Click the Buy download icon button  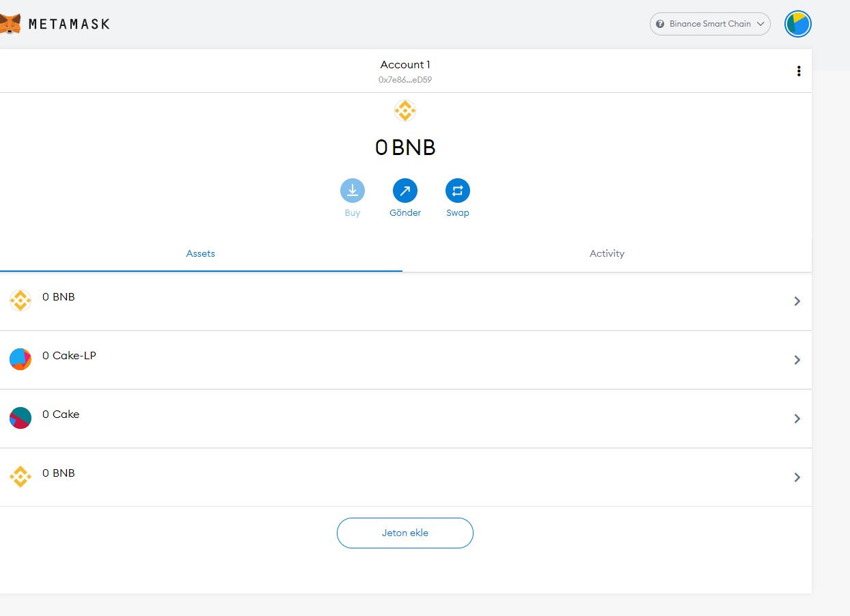point(353,191)
